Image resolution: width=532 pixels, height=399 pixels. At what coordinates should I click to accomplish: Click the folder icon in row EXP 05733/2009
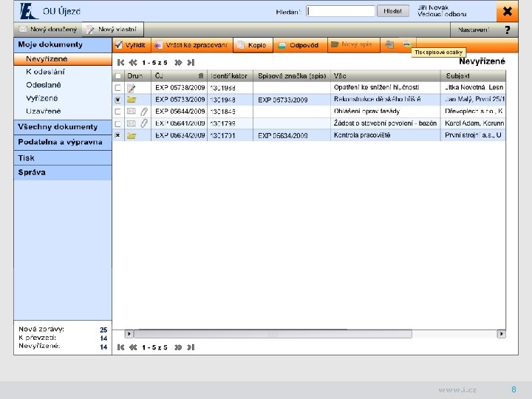pyautogui.click(x=132, y=100)
